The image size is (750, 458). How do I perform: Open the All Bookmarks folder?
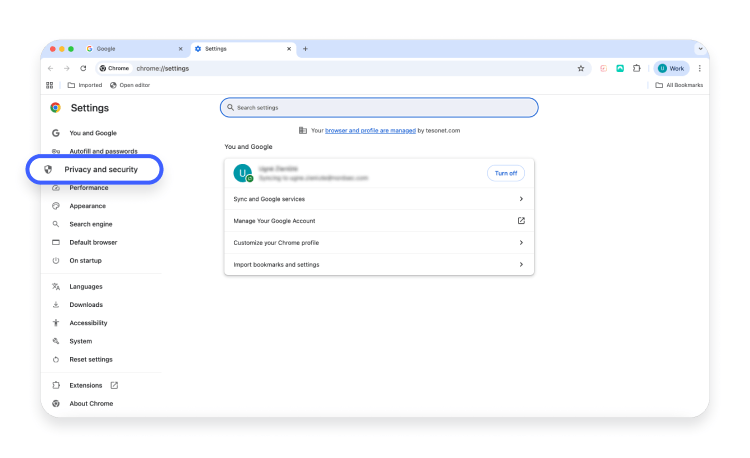pos(679,85)
